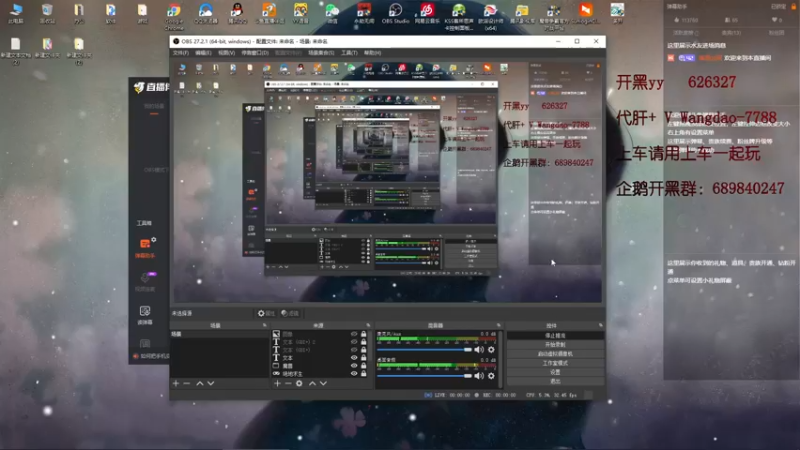Open the Recycle Bin desktop icon
Image resolution: width=800 pixels, height=450 pixels.
coord(47,14)
